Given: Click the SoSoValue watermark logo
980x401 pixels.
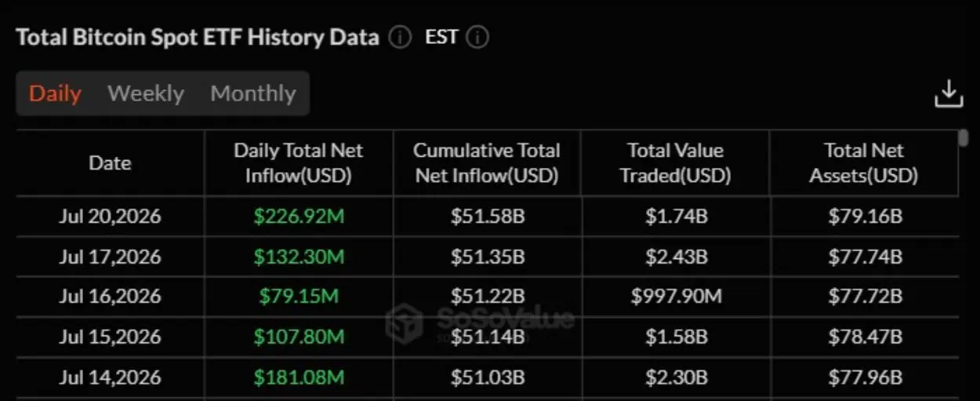Looking at the screenshot, I should pos(481,323).
